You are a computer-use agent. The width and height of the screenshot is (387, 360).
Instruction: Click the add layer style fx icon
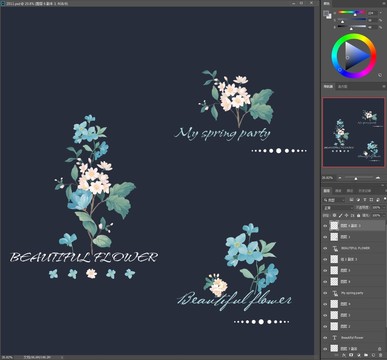tap(344, 355)
